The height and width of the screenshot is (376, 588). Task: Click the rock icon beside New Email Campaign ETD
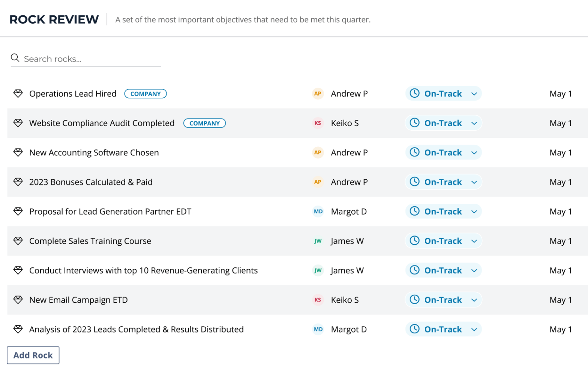pyautogui.click(x=18, y=300)
